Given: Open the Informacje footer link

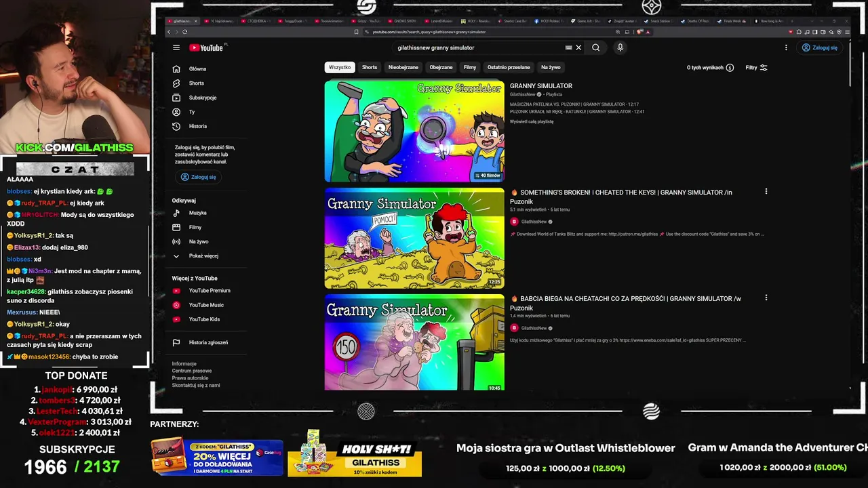Looking at the screenshot, I should pyautogui.click(x=184, y=364).
